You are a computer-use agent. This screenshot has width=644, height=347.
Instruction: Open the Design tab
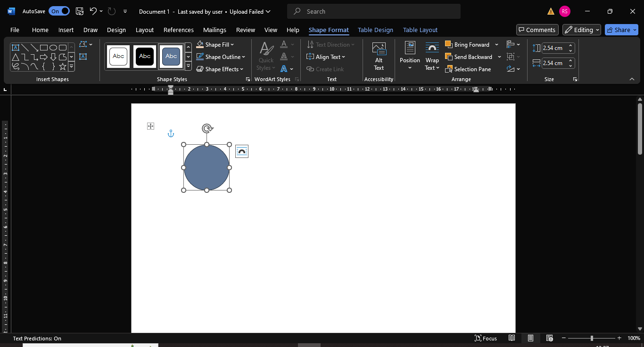(116, 30)
